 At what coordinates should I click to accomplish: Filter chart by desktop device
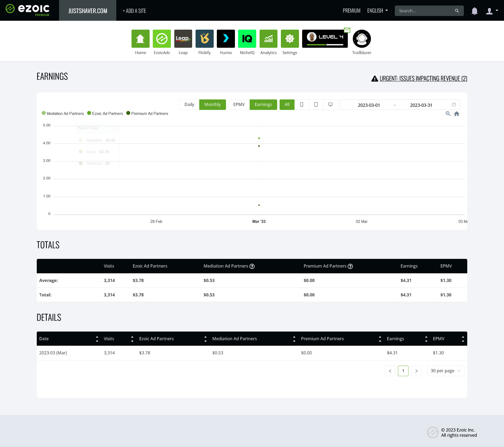point(330,104)
